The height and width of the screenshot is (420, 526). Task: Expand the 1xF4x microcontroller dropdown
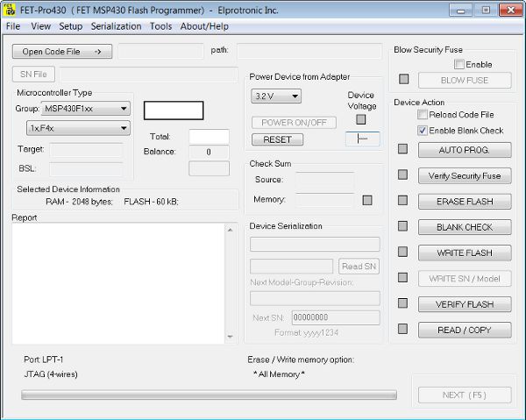78,128
